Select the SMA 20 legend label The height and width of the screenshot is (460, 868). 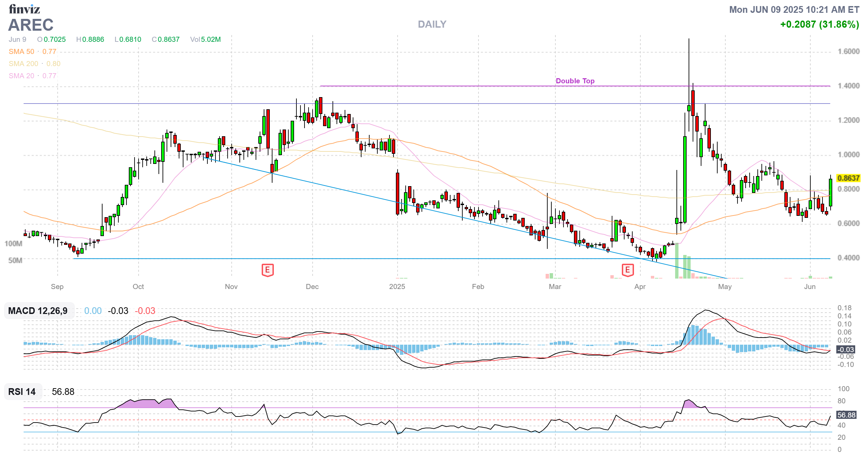coord(22,76)
